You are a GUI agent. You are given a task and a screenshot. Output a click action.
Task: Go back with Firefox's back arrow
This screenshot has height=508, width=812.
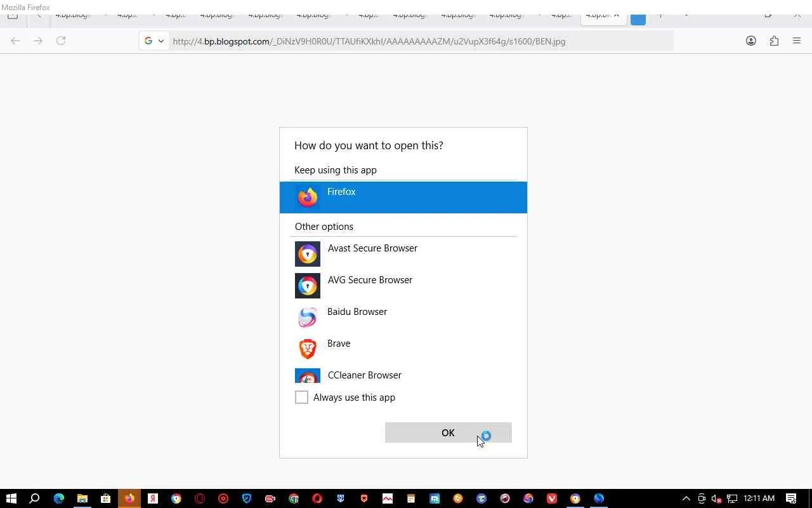click(x=15, y=41)
